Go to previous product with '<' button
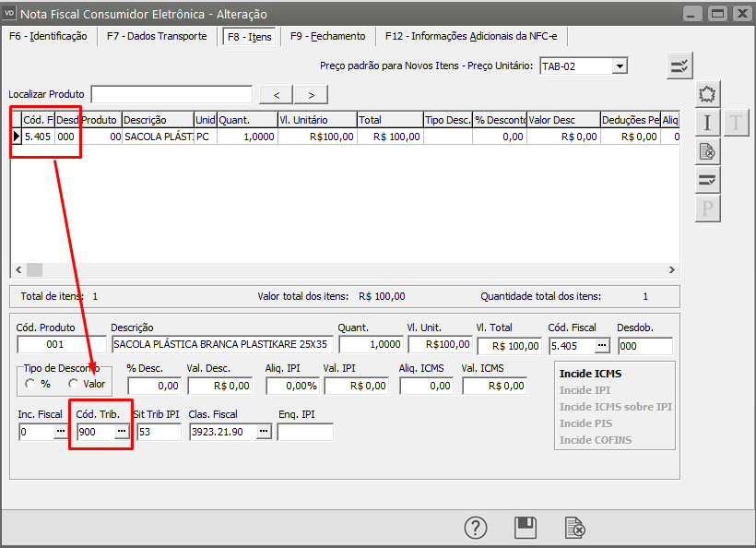The height and width of the screenshot is (548, 756). tap(276, 94)
